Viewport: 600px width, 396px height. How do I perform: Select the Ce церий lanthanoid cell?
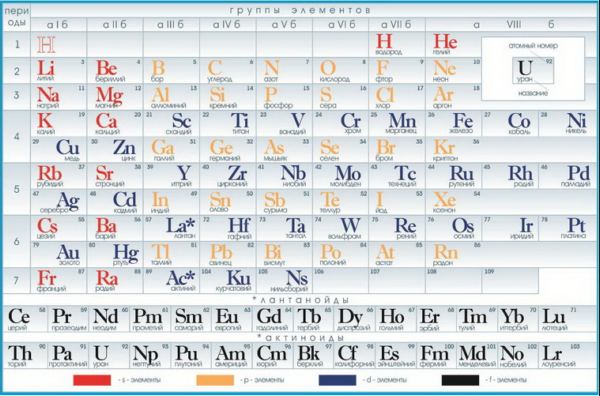[25, 319]
